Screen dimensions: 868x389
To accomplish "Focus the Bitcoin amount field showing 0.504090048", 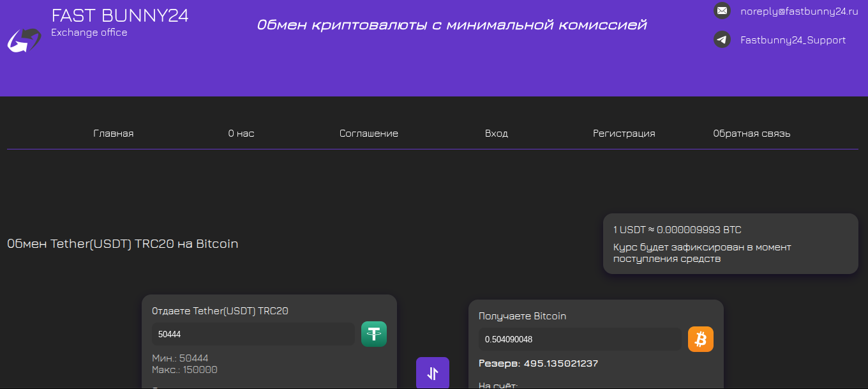I will (x=580, y=339).
